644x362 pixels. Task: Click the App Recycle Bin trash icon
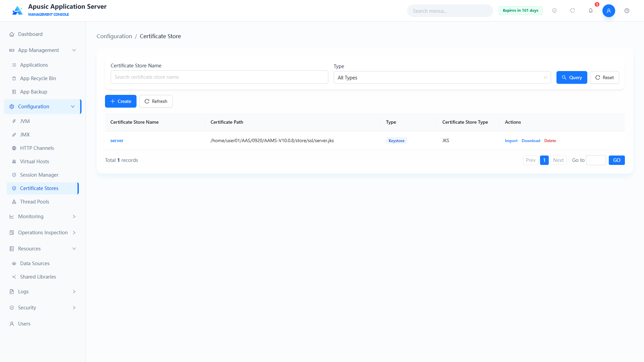14,78
